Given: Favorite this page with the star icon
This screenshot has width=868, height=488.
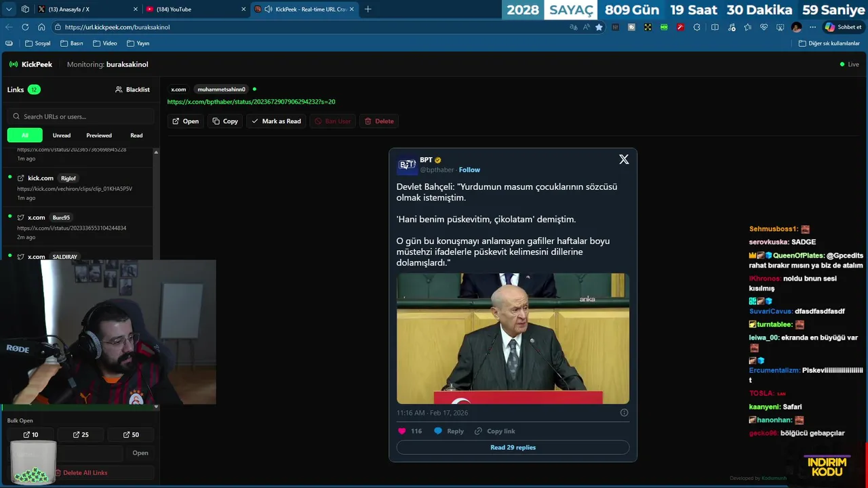Looking at the screenshot, I should 599,27.
